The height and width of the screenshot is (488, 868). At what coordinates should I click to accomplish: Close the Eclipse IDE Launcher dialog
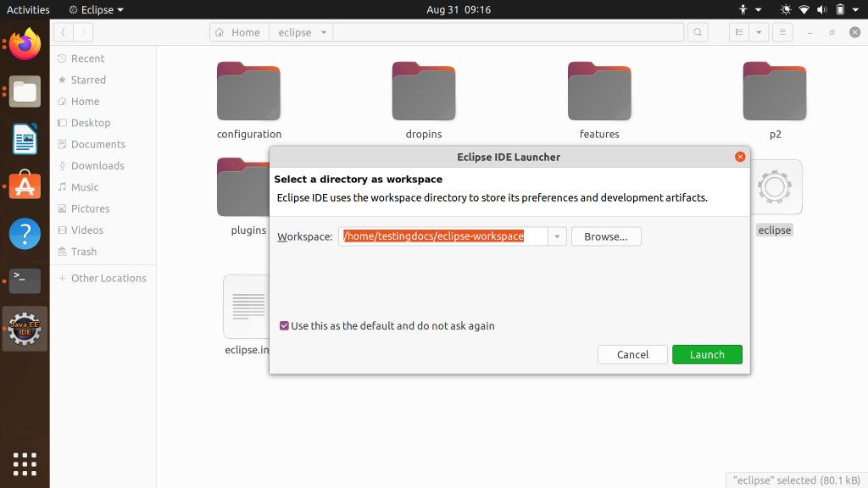click(x=740, y=157)
